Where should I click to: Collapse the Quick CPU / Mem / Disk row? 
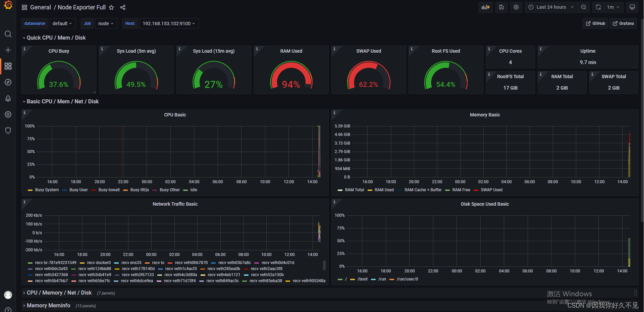click(56, 38)
